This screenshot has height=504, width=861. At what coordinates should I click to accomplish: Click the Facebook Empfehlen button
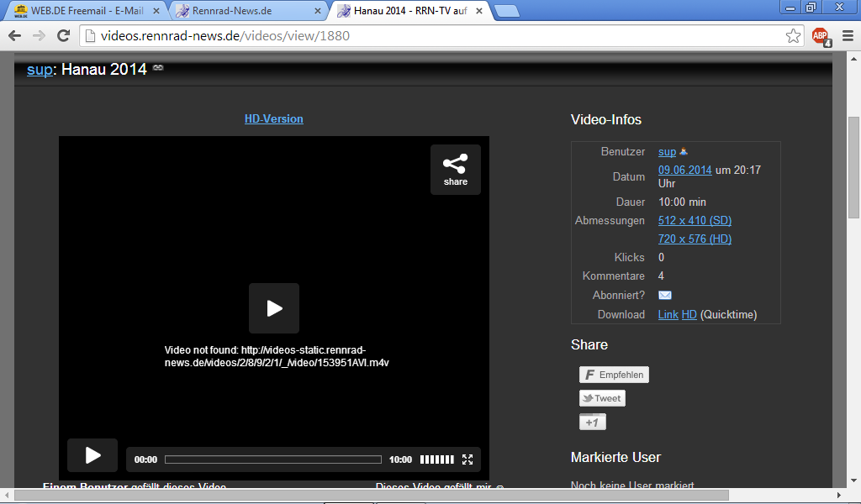614,375
